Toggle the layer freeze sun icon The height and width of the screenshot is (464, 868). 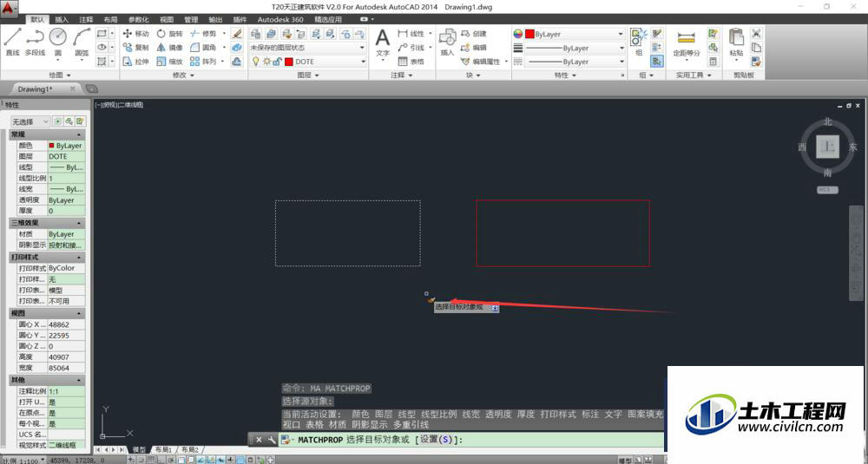tap(266, 62)
